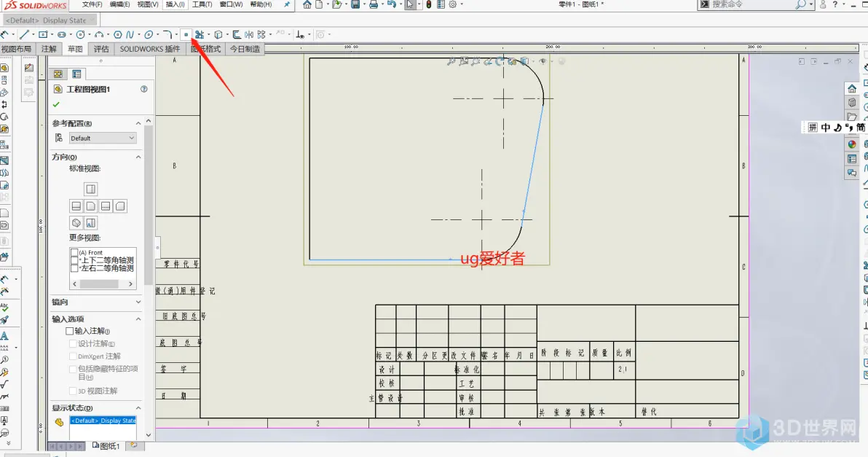Select the 图纸1 sheet tab

point(106,446)
